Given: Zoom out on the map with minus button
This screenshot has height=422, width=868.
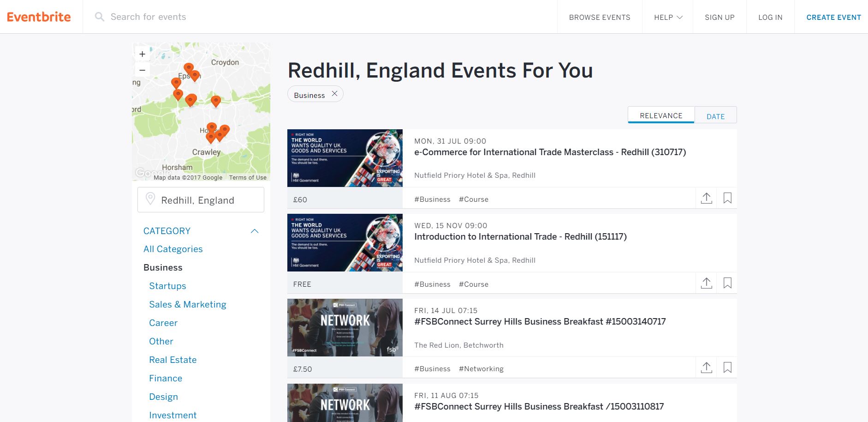Looking at the screenshot, I should tap(142, 70).
